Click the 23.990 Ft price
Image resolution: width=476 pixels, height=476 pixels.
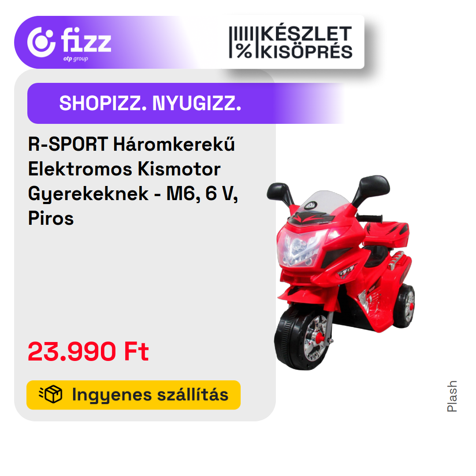tap(88, 351)
